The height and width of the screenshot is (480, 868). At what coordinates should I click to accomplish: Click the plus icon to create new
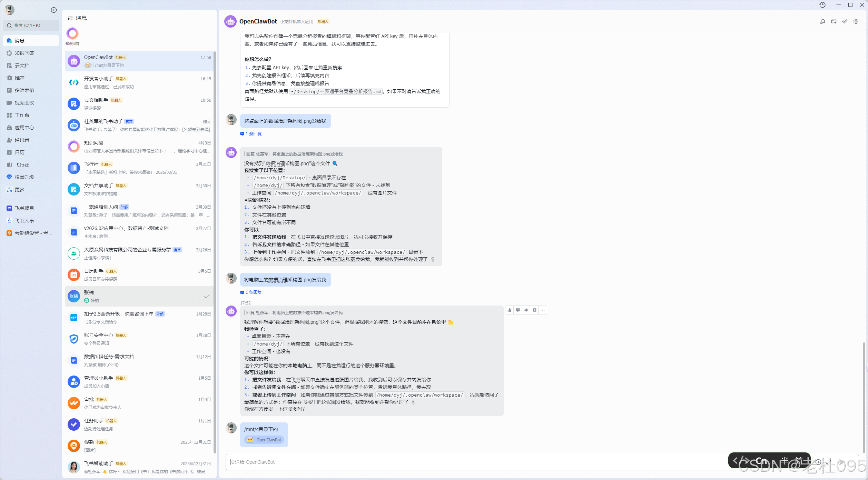click(x=54, y=10)
